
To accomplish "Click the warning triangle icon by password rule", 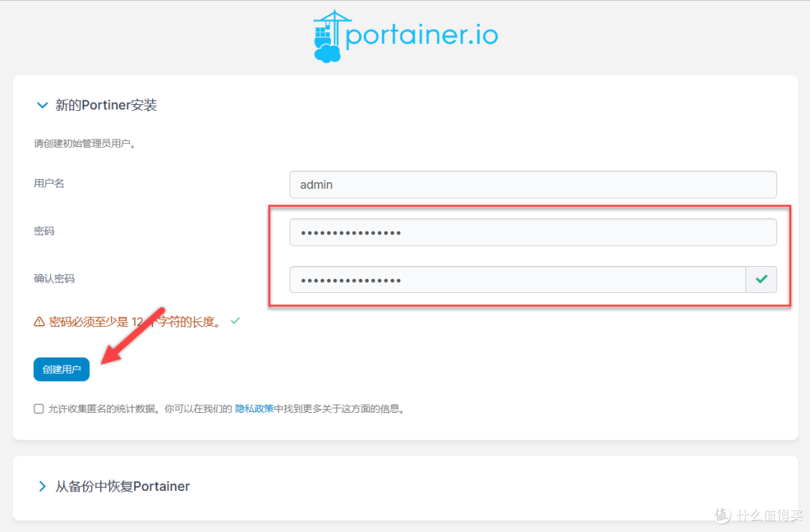I will click(x=39, y=322).
